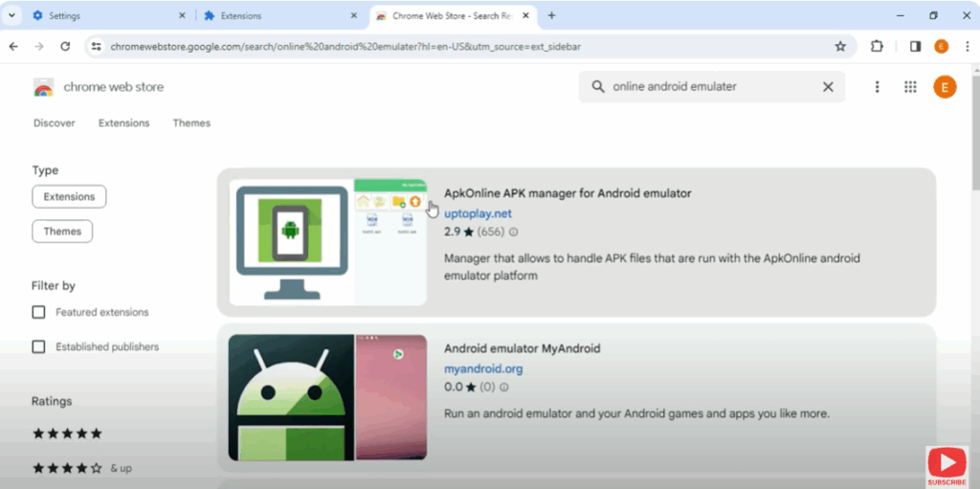The width and height of the screenshot is (980, 489).
Task: Open the Extensions puzzle icon in toolbar
Action: (x=877, y=46)
